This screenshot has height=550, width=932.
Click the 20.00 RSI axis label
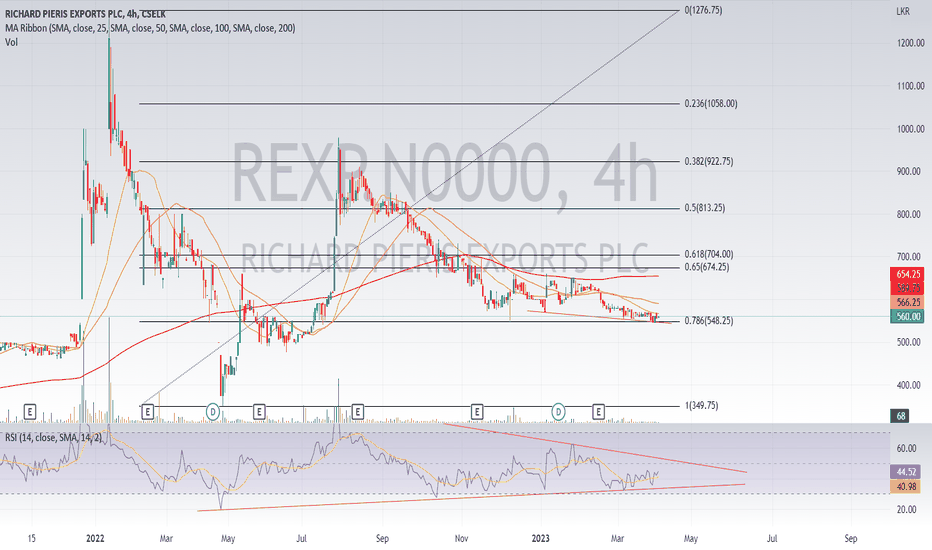coord(906,509)
